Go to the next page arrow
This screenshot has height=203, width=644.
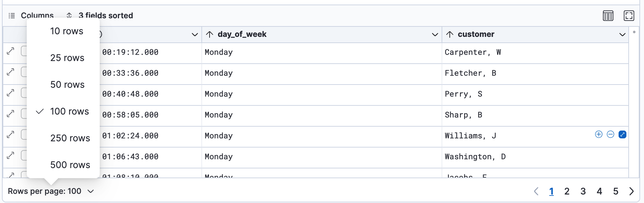click(631, 191)
